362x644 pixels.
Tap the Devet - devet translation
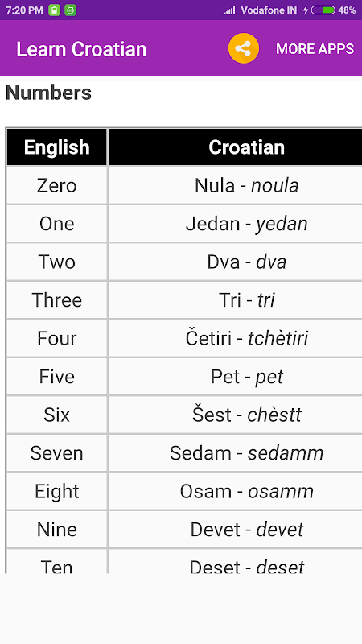[246, 529]
